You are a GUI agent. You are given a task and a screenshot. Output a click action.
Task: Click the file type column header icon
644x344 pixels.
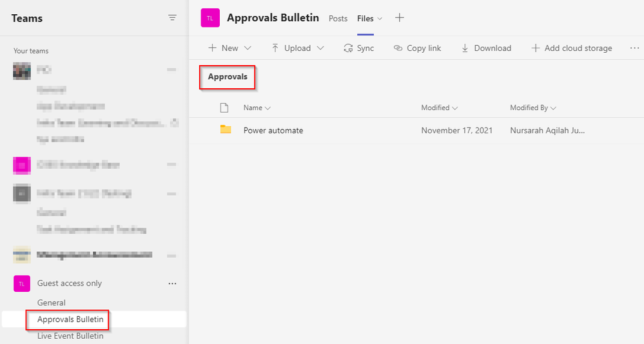point(224,108)
